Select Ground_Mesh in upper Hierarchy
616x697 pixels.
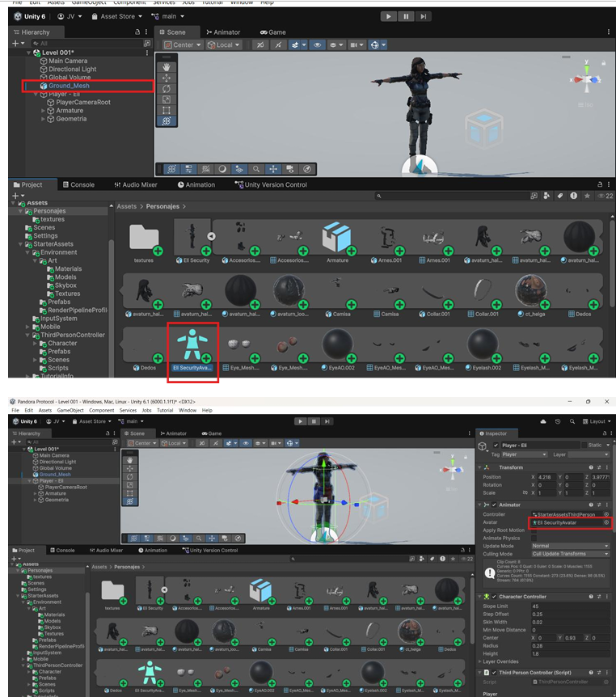point(69,86)
